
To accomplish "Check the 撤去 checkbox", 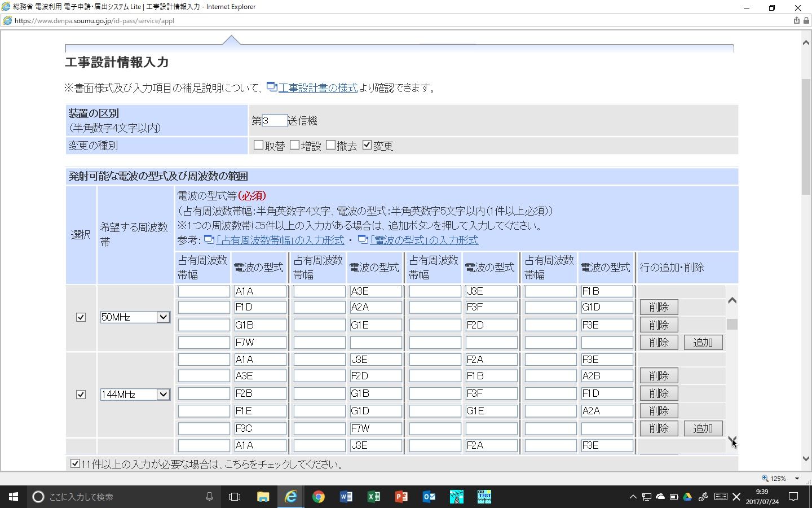I will pos(330,145).
